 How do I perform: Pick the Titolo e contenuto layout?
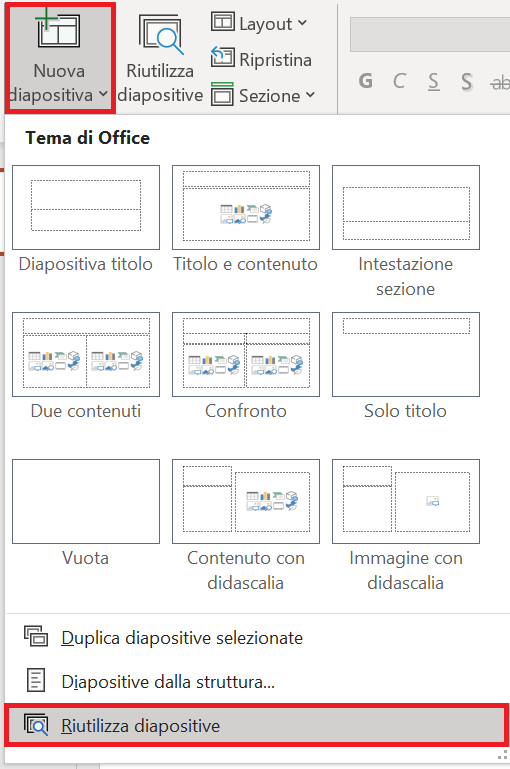pos(246,207)
